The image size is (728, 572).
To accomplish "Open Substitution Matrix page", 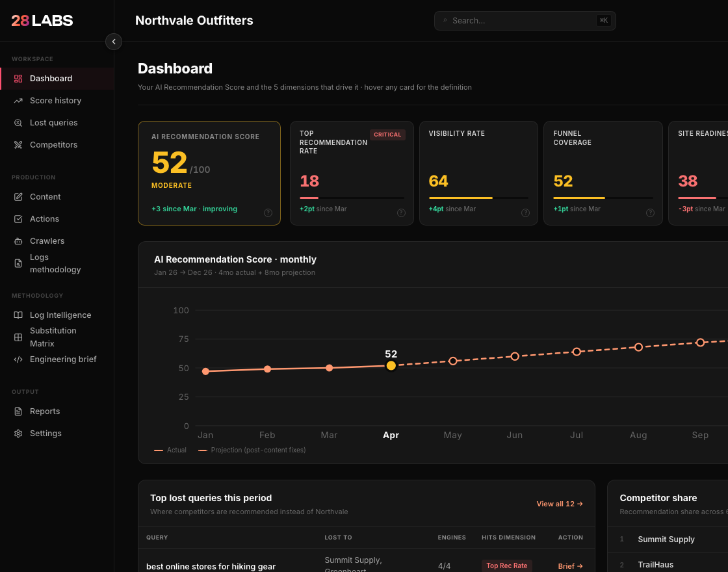I will (x=57, y=337).
